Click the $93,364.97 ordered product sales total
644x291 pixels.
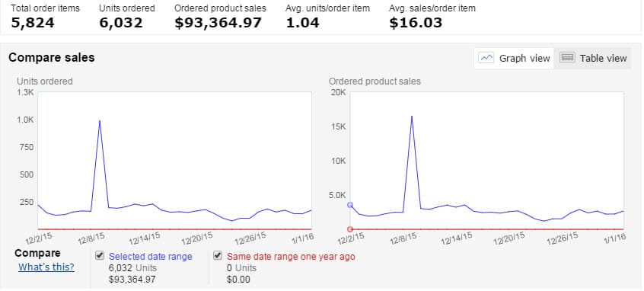point(218,23)
